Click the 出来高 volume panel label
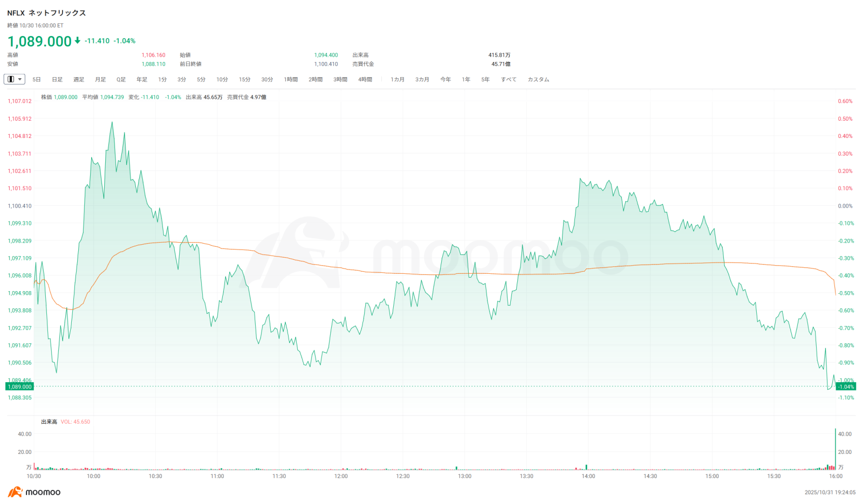Viewport: 863px width, 504px height. pos(49,422)
